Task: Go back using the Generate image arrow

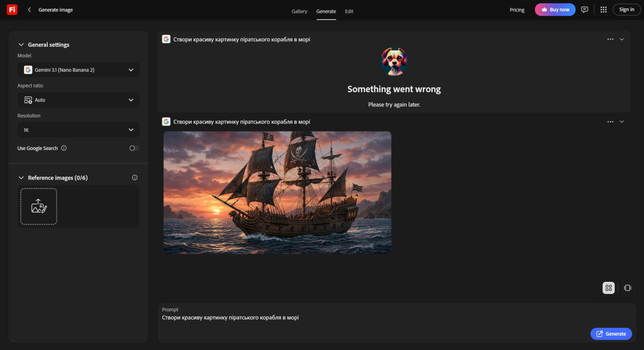Action: [x=29, y=10]
